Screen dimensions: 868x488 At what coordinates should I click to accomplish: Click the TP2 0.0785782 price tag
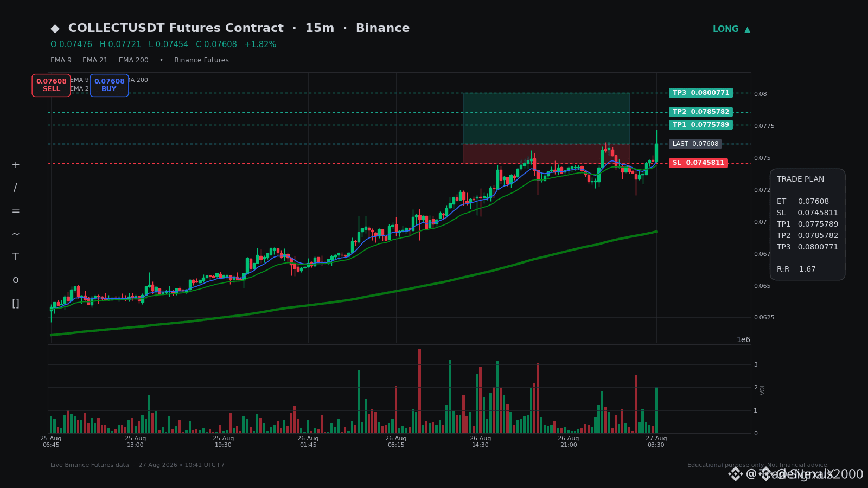(x=701, y=112)
